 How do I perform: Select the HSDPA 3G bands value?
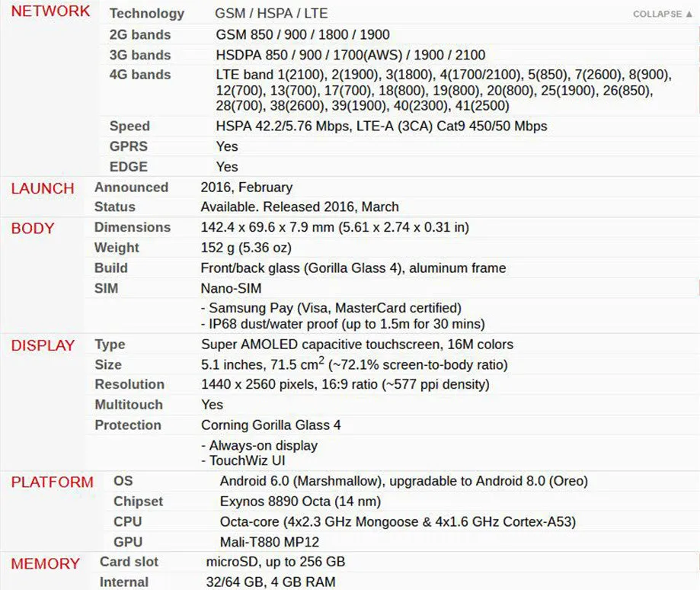tap(350, 55)
